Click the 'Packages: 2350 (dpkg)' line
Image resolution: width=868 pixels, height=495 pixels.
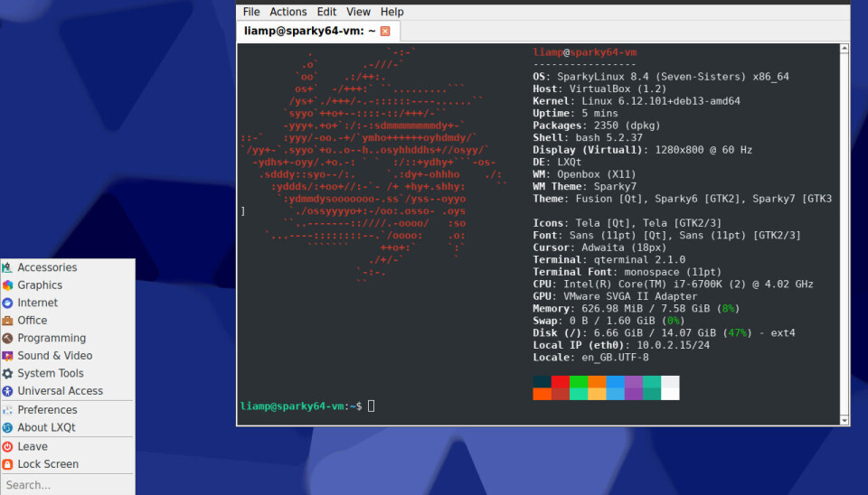point(597,126)
